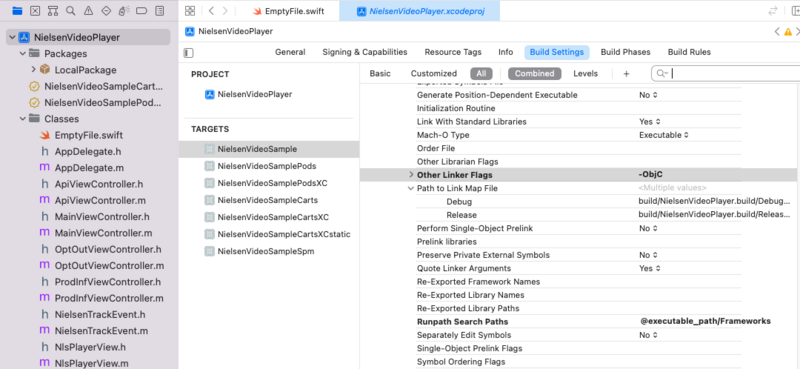The width and height of the screenshot is (800, 369).
Task: Add a build setting with plus button
Action: pos(626,73)
